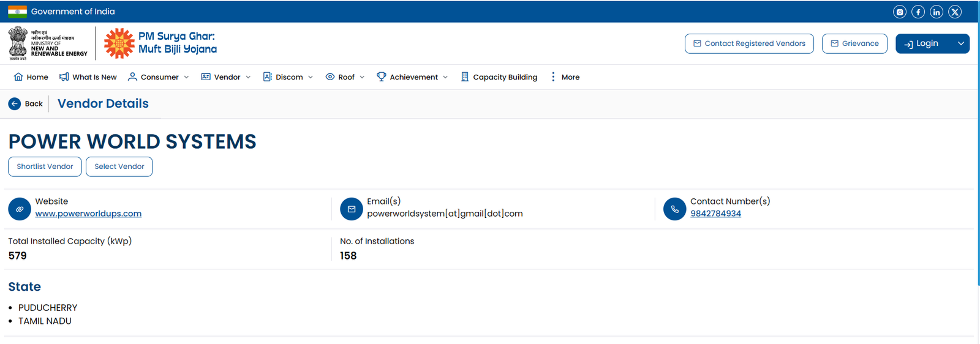Screen dimensions: 980x344
Task: Click the TAMIL NADU state entry
Action: point(45,321)
